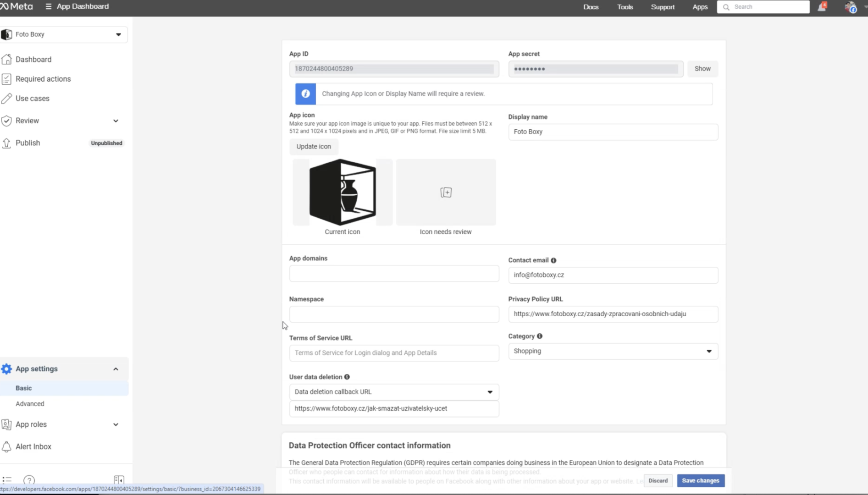
Task: Click the top Search box
Action: pyautogui.click(x=763, y=7)
